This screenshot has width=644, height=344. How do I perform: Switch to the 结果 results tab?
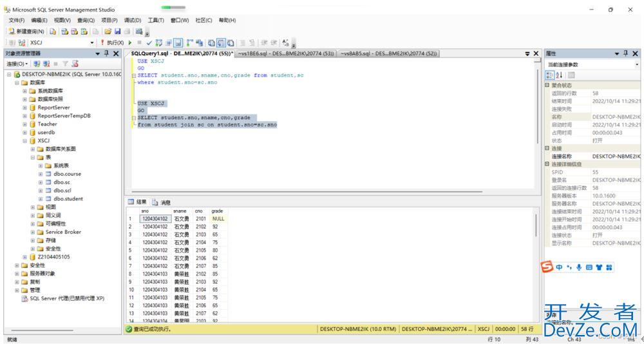pos(138,202)
